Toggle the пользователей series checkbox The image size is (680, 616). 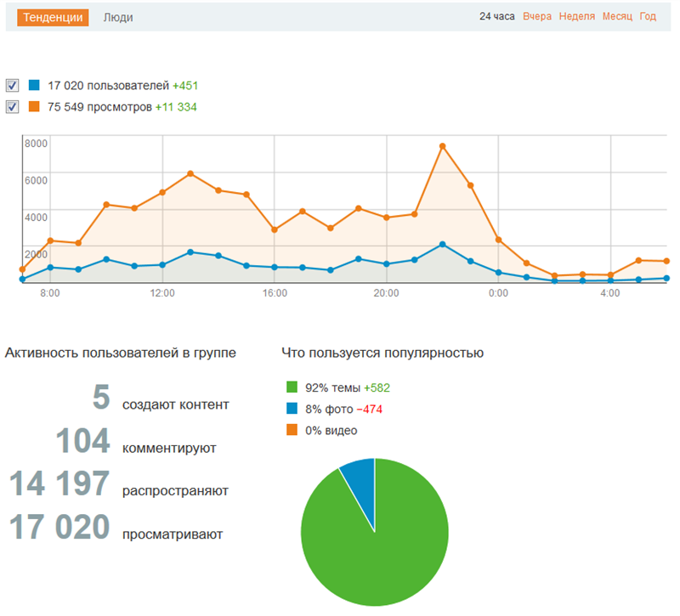tap(12, 86)
